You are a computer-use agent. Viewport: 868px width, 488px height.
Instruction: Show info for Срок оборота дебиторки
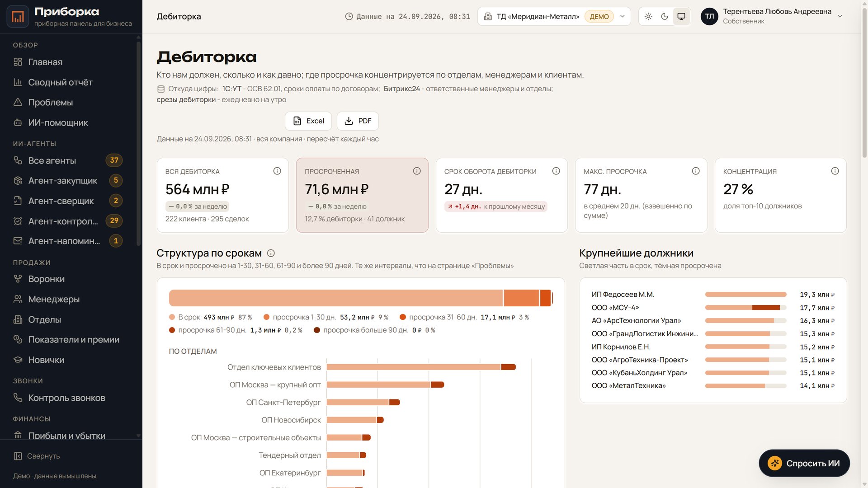coord(556,171)
